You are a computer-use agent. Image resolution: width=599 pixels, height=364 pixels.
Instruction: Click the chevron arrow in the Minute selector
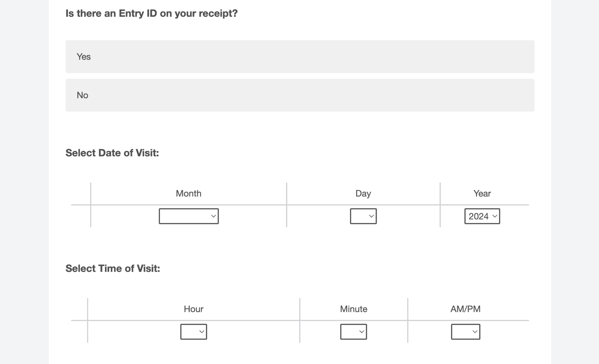(x=362, y=332)
